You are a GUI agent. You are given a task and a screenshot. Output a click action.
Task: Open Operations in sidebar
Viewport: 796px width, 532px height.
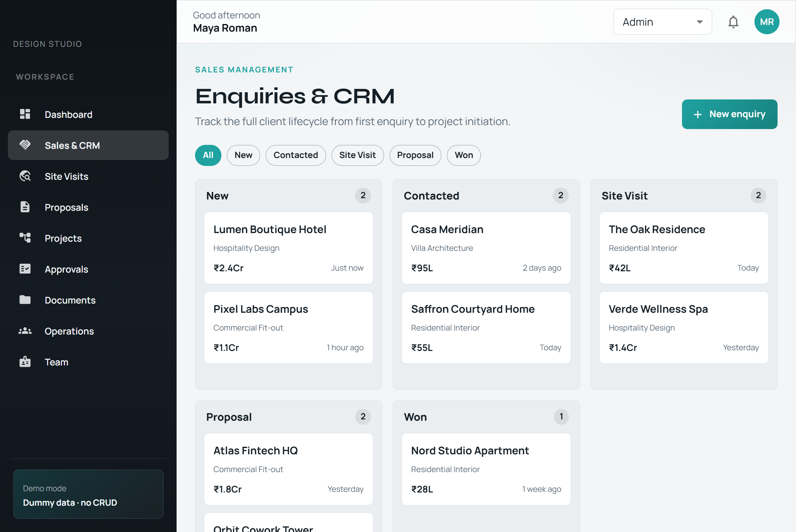point(88,331)
